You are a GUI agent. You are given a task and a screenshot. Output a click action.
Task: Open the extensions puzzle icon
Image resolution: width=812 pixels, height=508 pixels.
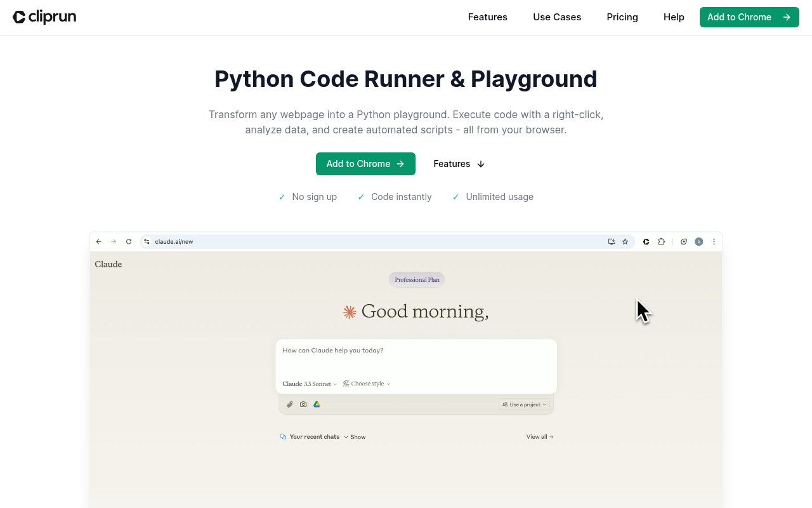(x=661, y=241)
